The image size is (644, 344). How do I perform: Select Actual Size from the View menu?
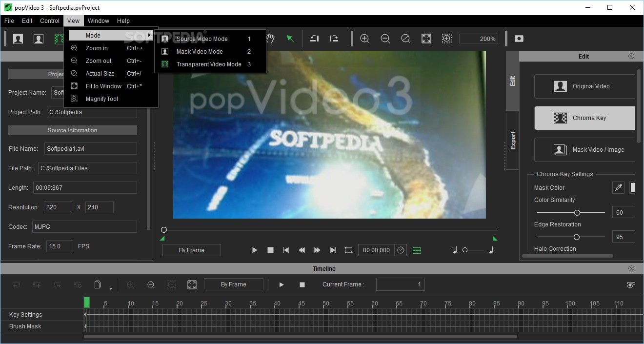tap(111, 74)
